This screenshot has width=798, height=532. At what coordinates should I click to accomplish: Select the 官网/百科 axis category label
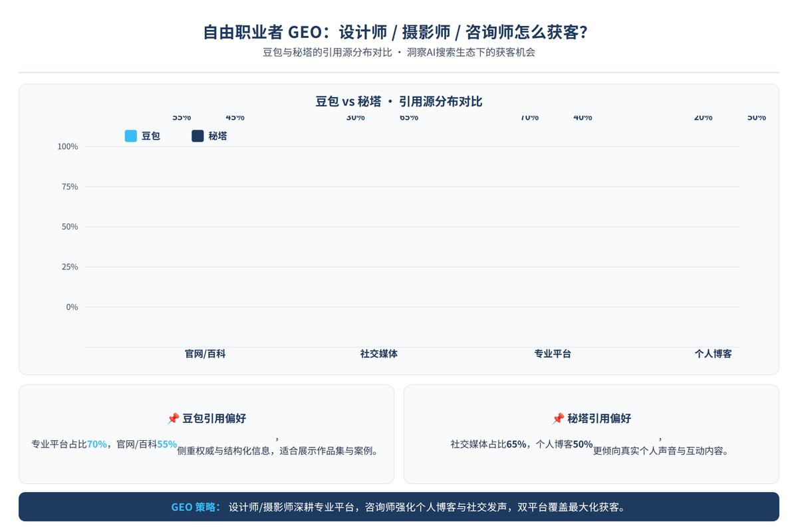coord(205,354)
